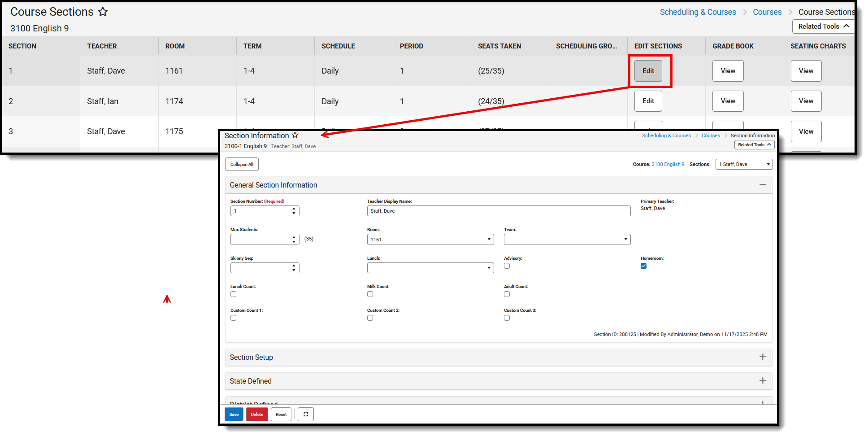Increment the Section Number with the stepper

(x=294, y=208)
